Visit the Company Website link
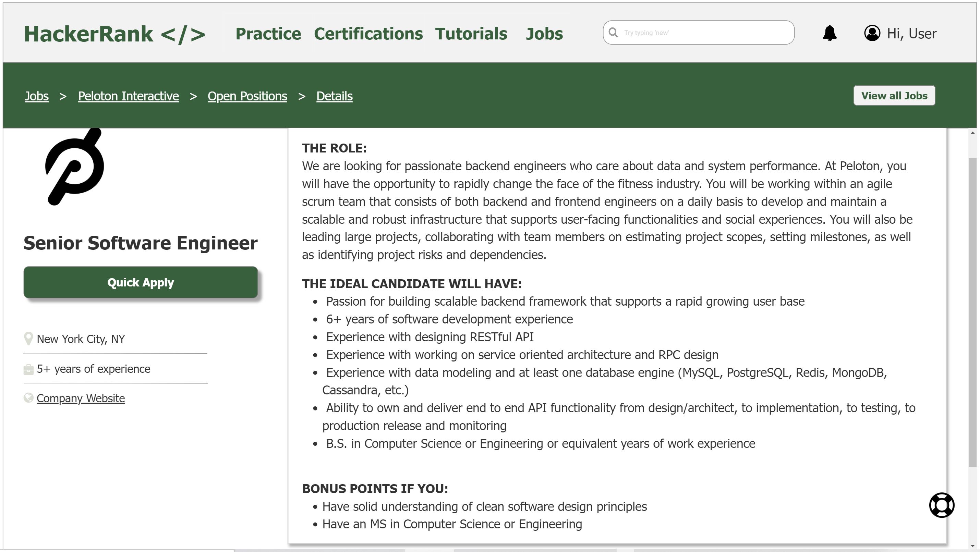The width and height of the screenshot is (980, 552). (81, 398)
